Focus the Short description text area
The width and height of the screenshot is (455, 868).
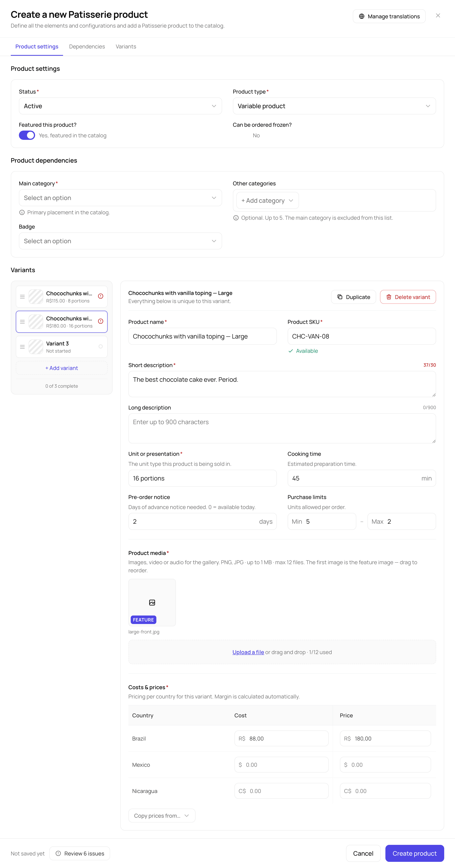coord(282,384)
